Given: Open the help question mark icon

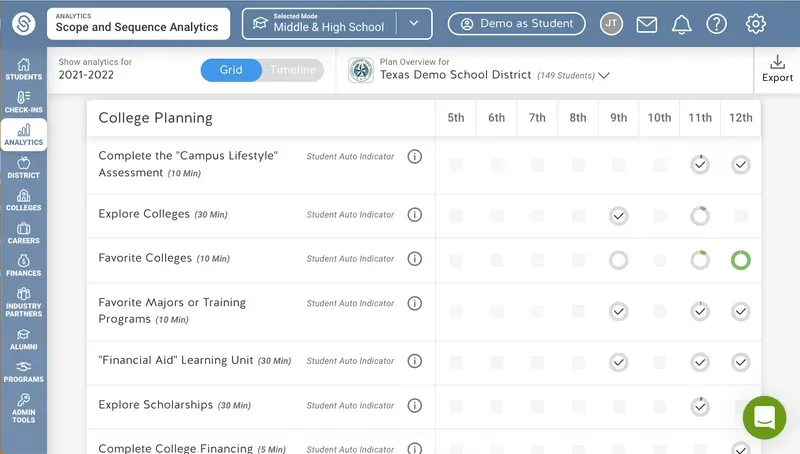Looking at the screenshot, I should tap(716, 24).
